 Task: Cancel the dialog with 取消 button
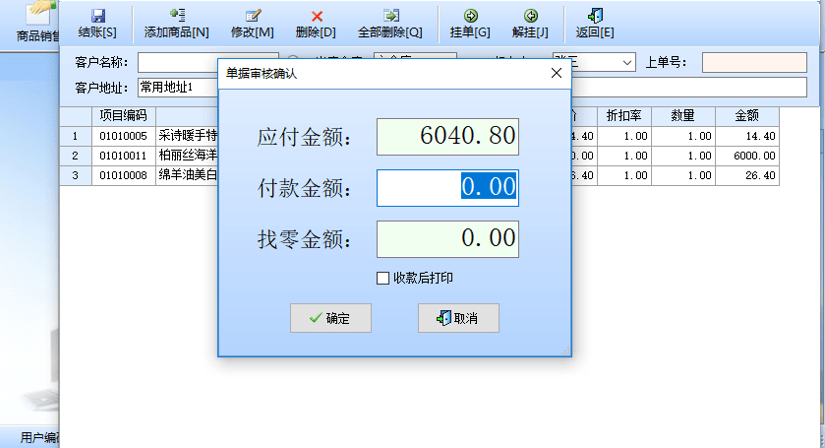tap(458, 318)
